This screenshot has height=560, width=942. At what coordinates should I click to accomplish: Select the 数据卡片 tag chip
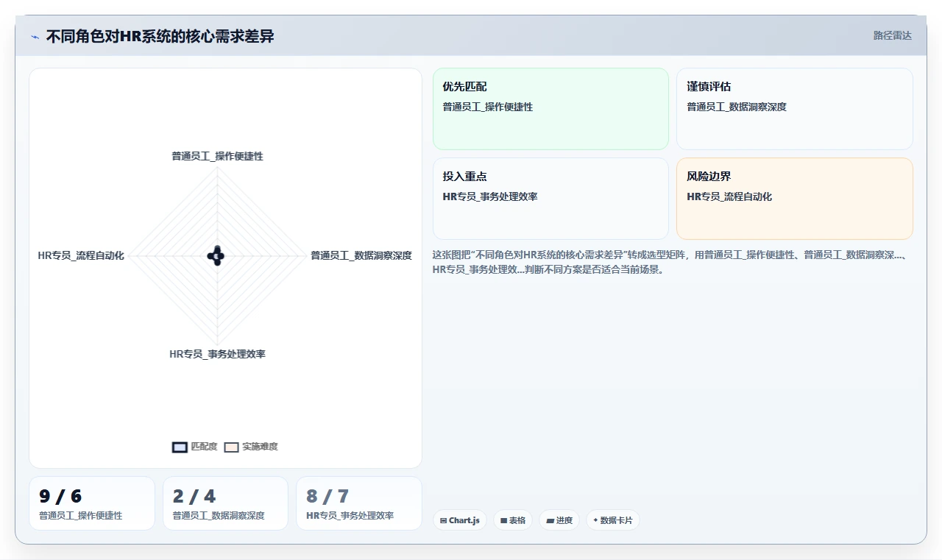click(613, 520)
